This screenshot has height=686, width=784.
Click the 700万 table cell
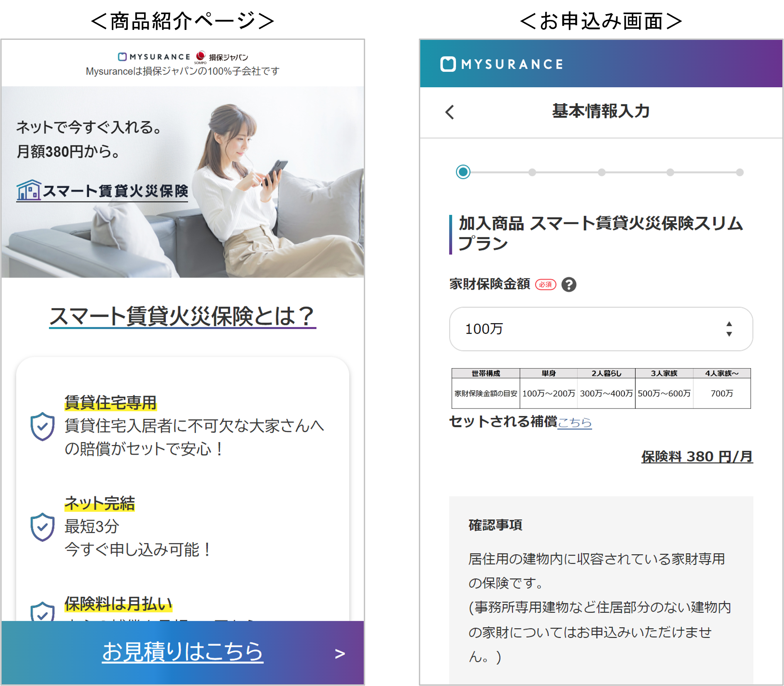coord(722,393)
